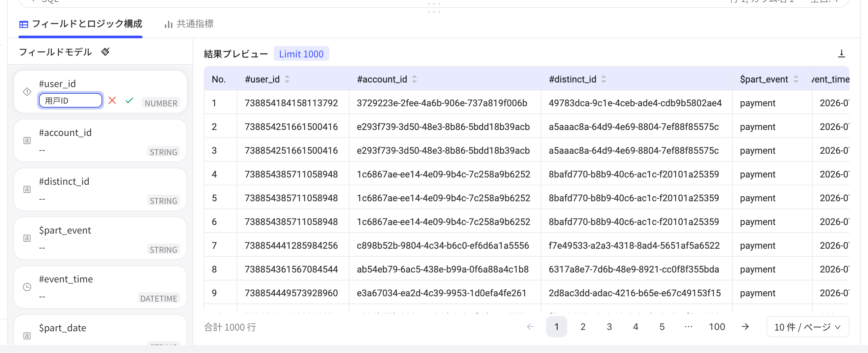
Task: Cancel the #user_id alias edit with red X
Action: [112, 101]
